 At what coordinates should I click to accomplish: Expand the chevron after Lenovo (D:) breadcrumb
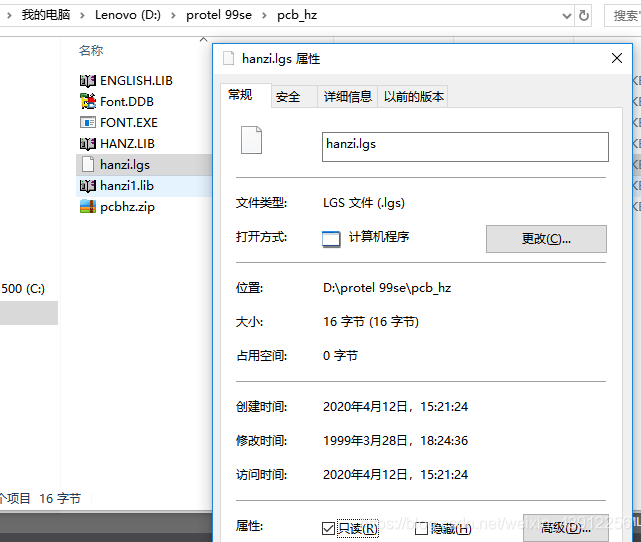coord(173,16)
